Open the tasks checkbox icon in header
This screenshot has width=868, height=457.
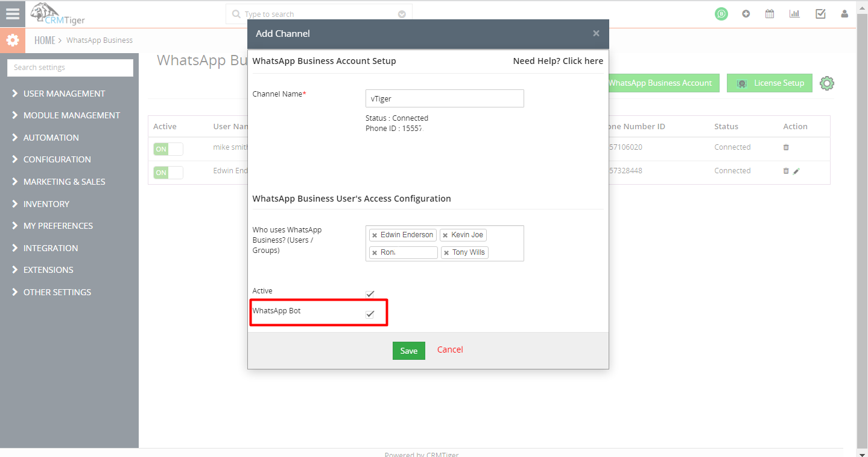tap(820, 14)
